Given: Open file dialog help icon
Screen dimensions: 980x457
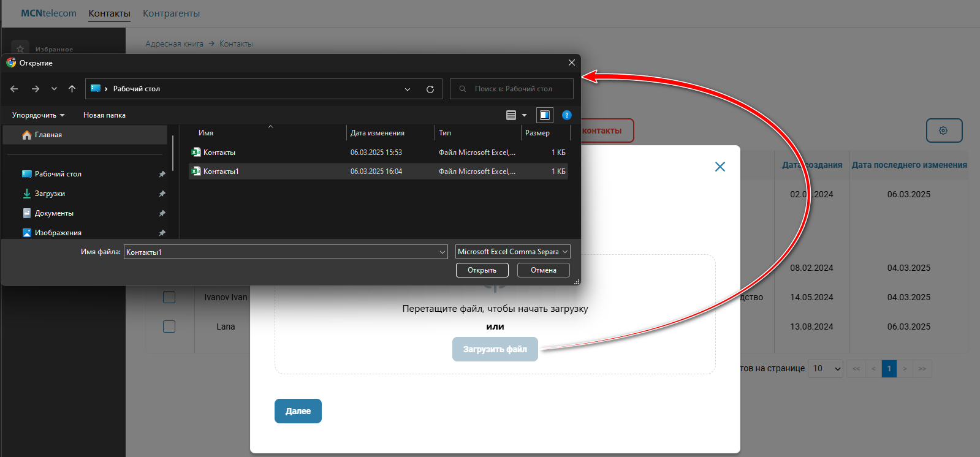Looking at the screenshot, I should tap(566, 115).
